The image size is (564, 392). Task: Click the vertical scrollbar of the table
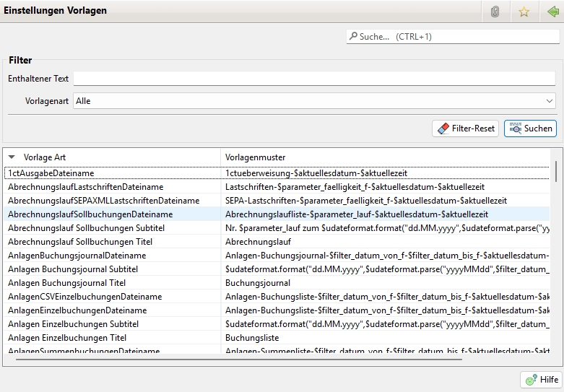[x=555, y=171]
